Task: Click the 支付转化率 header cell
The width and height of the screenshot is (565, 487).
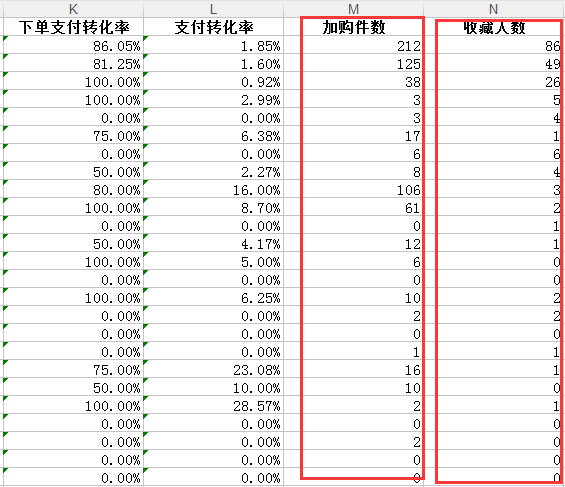Action: (x=214, y=27)
